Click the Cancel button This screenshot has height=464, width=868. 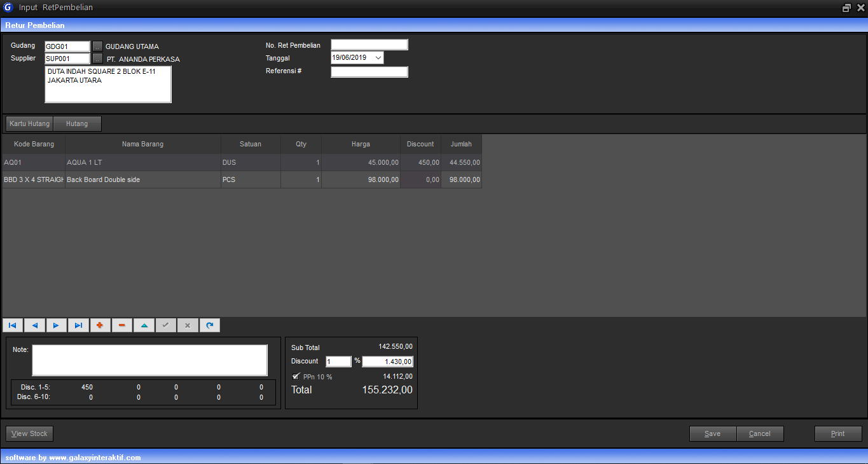tap(759, 433)
